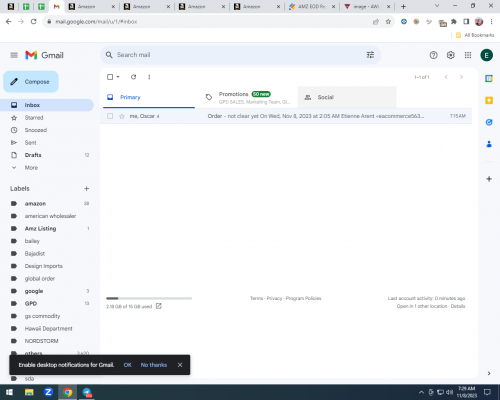The width and height of the screenshot is (500, 400).
Task: Open Chrome three-dot menu
Action: [491, 22]
